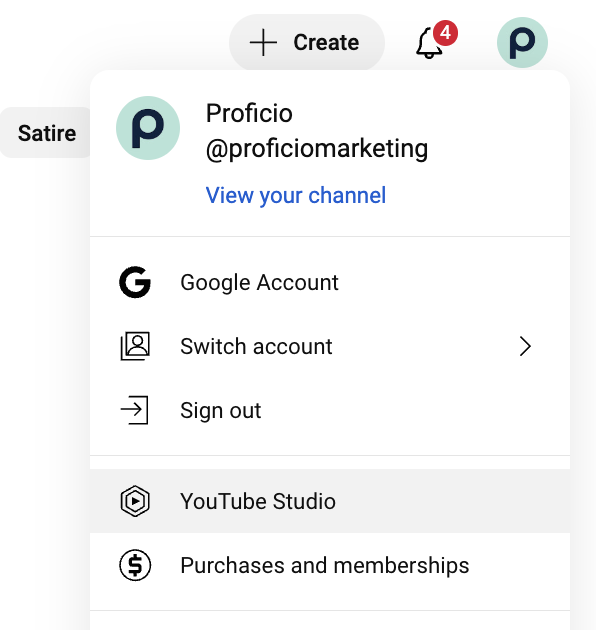The height and width of the screenshot is (630, 596).
Task: Select the Satire category chip
Action: pos(45,133)
